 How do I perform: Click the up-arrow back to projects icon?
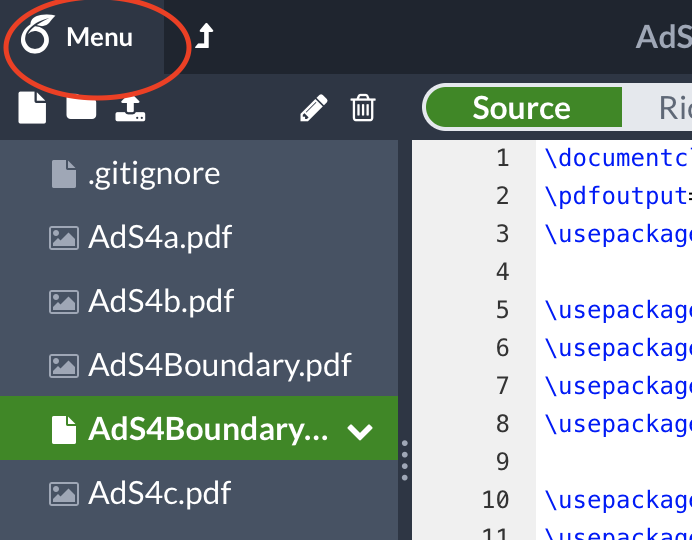click(204, 37)
